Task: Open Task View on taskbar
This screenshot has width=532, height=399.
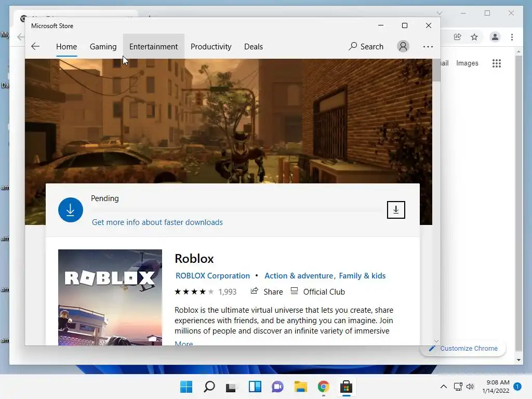Action: [x=231, y=387]
